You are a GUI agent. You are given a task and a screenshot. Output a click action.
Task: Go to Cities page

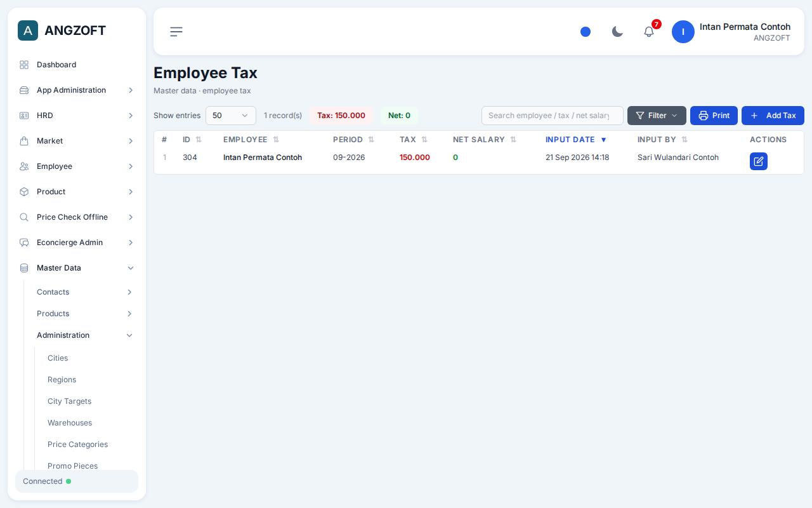click(x=58, y=358)
